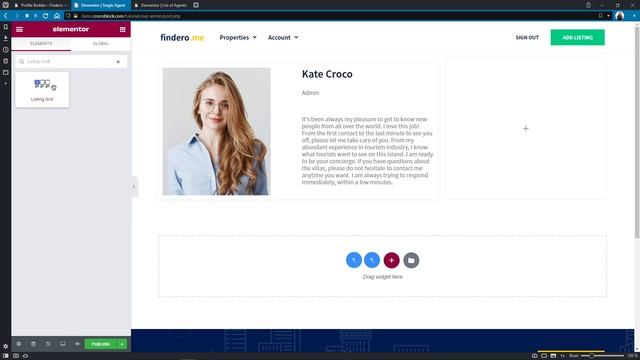Select the Kate Croco heading
This screenshot has height=360, width=640.
[327, 74]
